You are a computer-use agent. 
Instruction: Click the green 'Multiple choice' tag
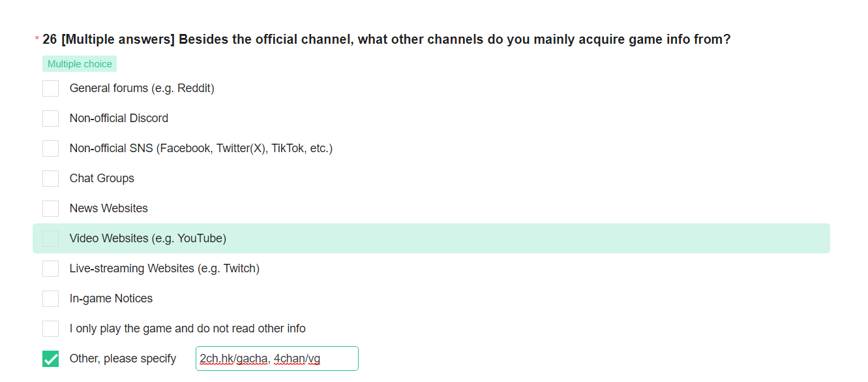80,64
